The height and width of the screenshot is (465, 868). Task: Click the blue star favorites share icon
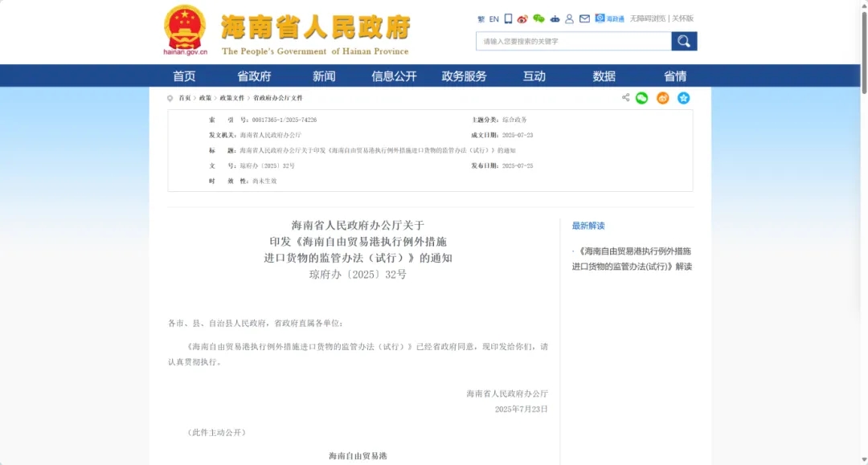click(x=684, y=98)
